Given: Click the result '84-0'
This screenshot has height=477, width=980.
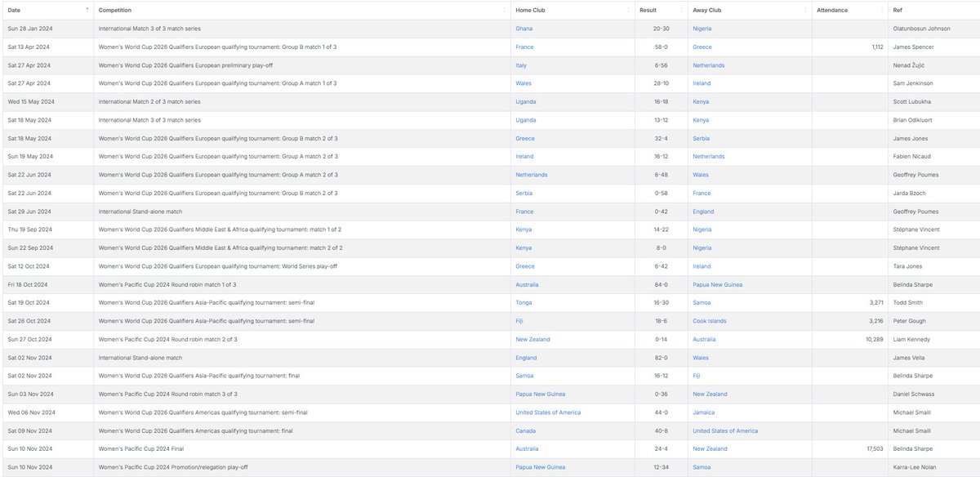Looking at the screenshot, I should [x=660, y=283].
